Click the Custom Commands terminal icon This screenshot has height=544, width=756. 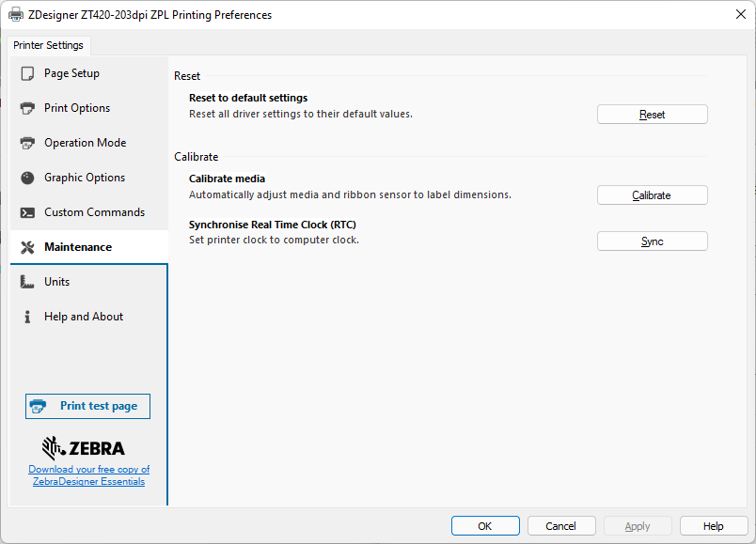(x=27, y=212)
